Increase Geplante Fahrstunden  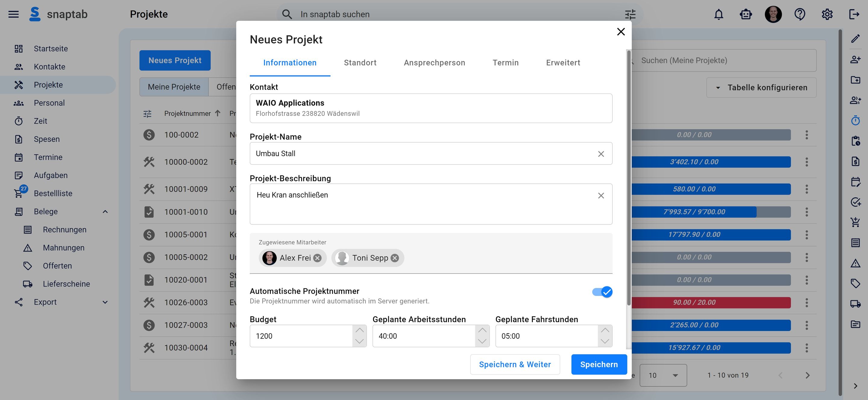coord(605,330)
